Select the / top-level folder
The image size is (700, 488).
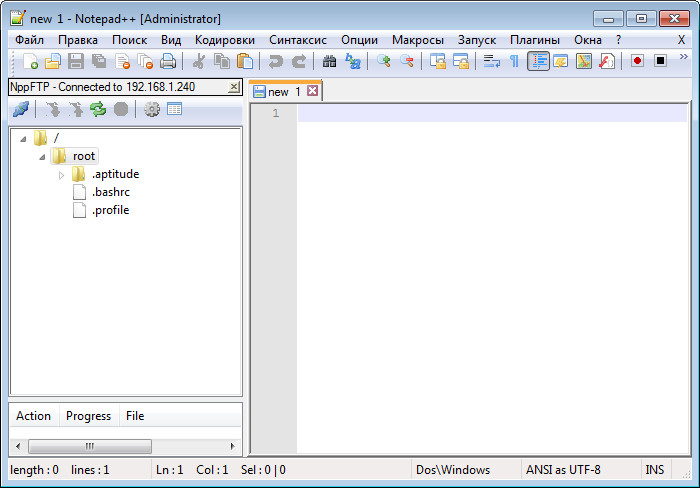point(56,138)
